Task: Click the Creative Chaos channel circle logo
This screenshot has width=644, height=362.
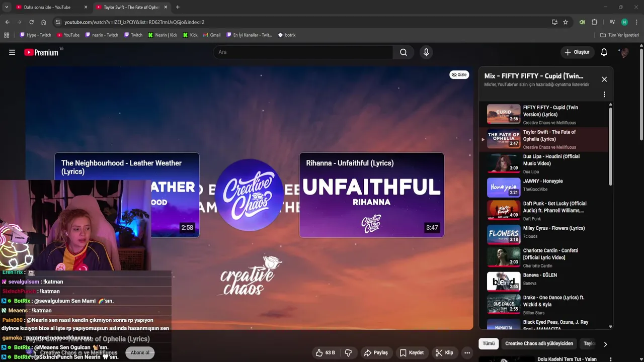Action: (249, 195)
